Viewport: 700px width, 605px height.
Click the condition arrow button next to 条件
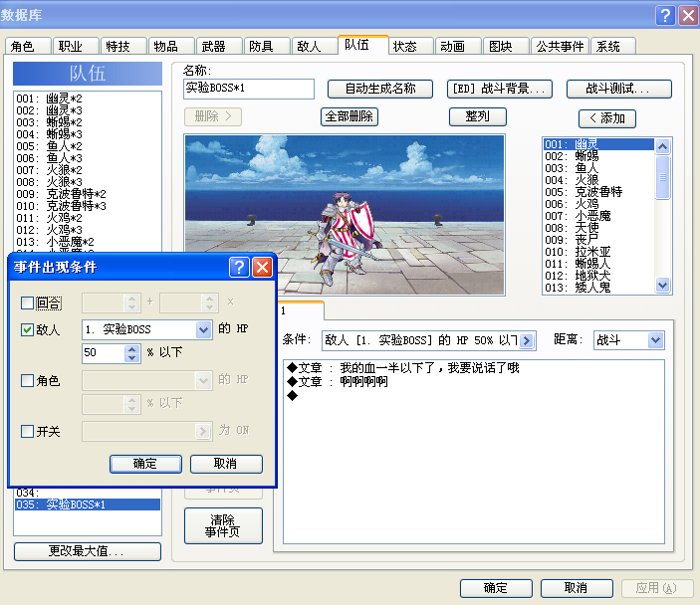[527, 341]
